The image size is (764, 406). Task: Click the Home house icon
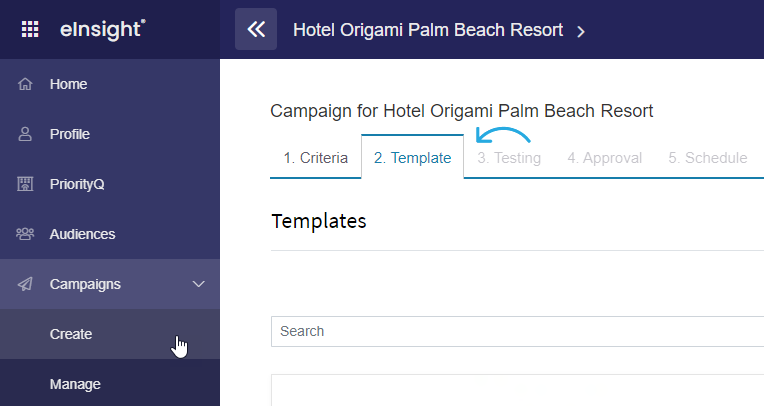pyautogui.click(x=25, y=84)
